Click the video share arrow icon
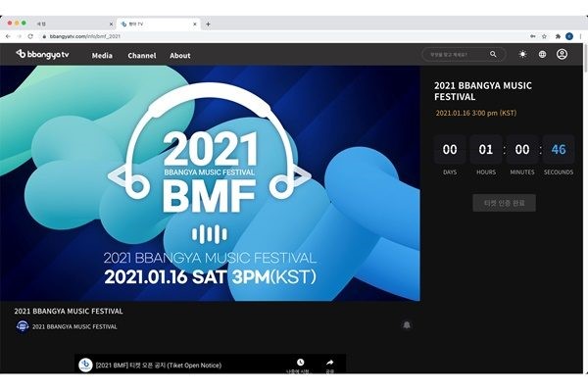 click(329, 363)
